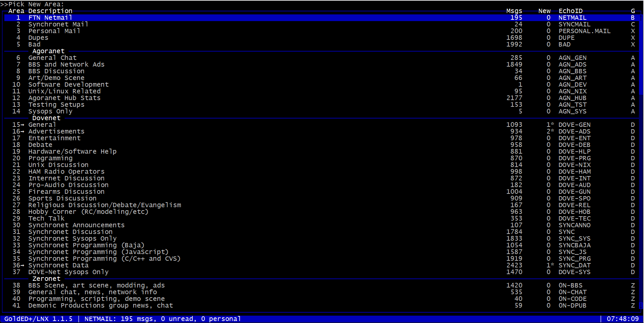Click the SYNC_DAT EchoID
Screen dimensions: 644x323
[x=574, y=265]
